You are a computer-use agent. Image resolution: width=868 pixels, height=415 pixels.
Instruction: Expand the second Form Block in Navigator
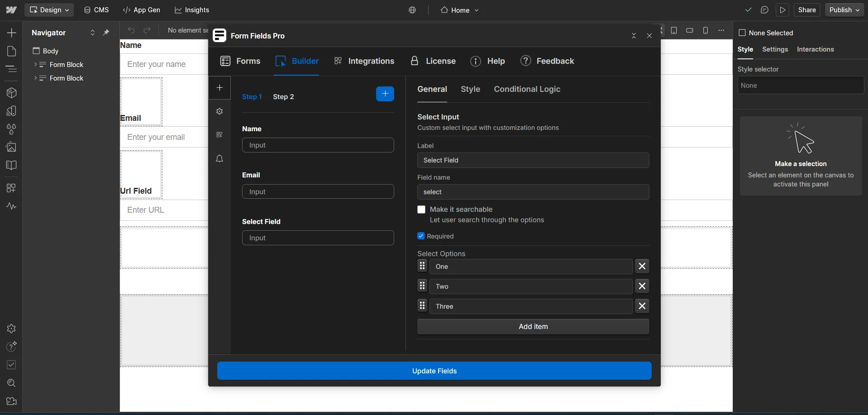click(x=35, y=78)
